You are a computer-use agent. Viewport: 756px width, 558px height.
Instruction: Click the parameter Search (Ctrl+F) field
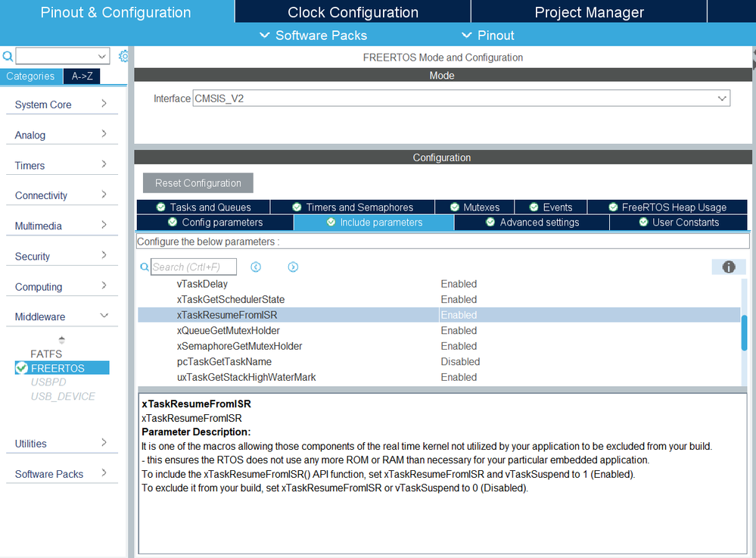193,267
